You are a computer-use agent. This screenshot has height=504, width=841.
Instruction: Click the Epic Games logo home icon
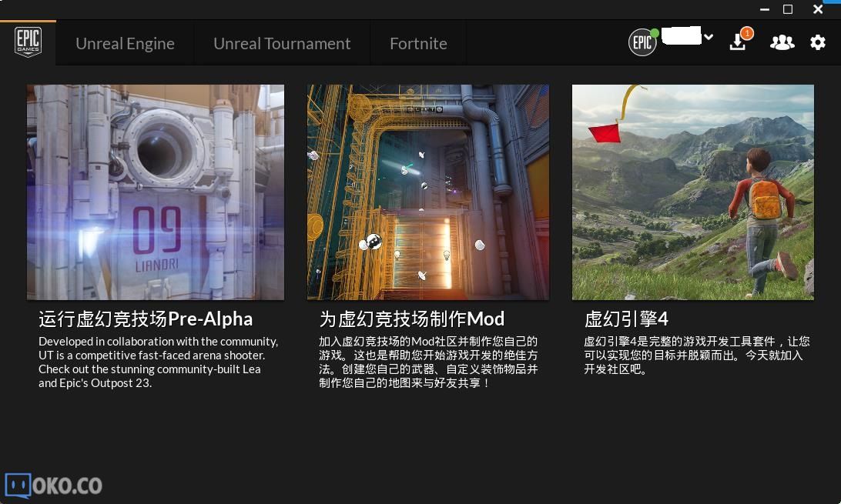click(28, 43)
